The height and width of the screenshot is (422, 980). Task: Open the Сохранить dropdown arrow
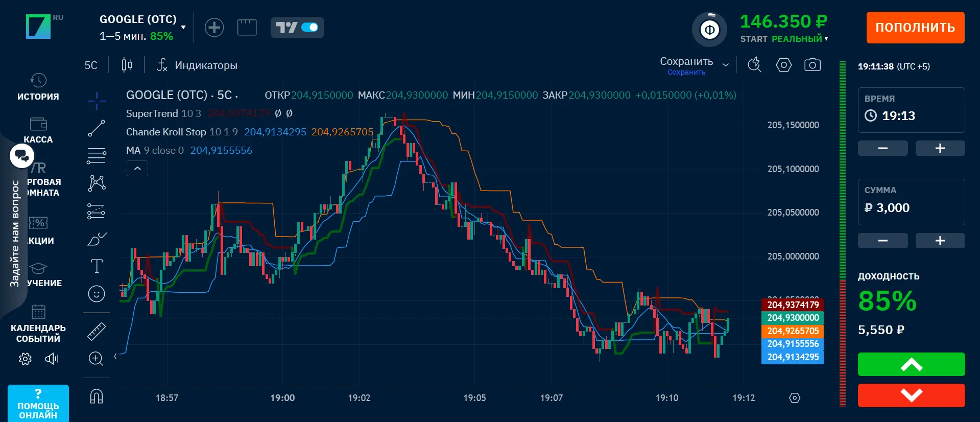pos(726,65)
